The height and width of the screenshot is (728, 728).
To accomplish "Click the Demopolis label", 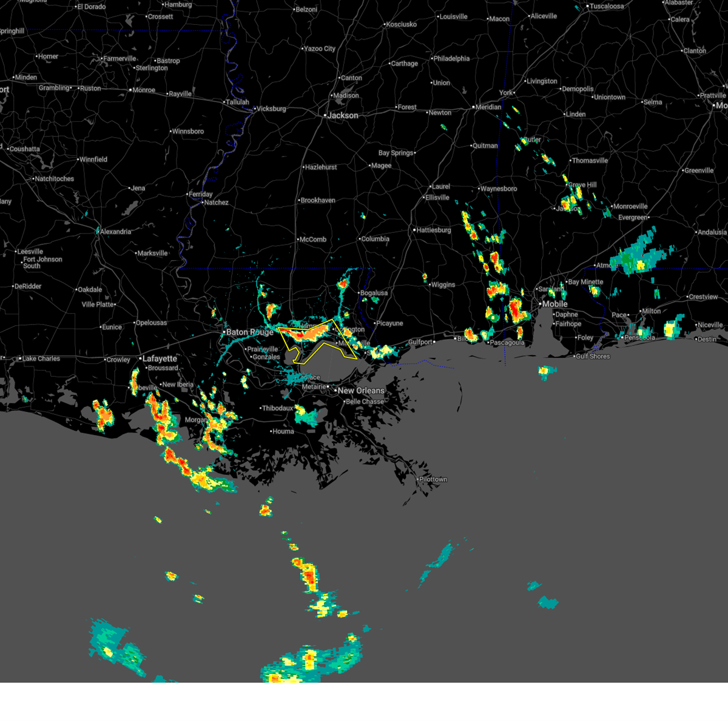I will pos(578,89).
